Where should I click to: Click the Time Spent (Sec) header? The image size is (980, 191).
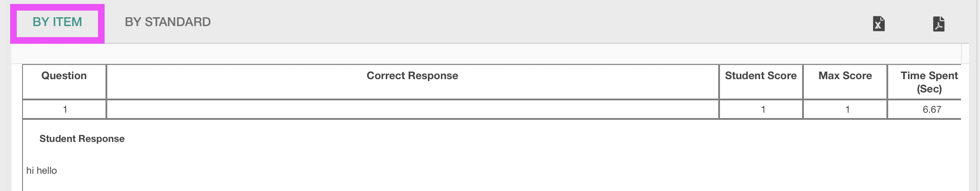click(x=929, y=82)
